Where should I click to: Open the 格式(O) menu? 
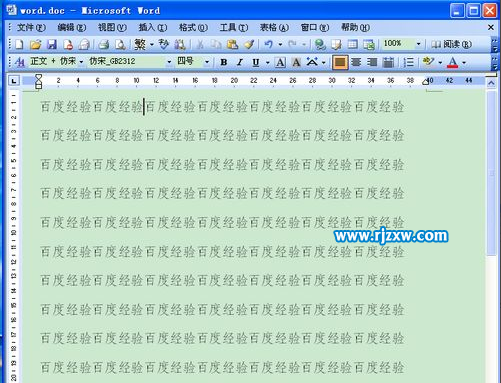pyautogui.click(x=193, y=27)
